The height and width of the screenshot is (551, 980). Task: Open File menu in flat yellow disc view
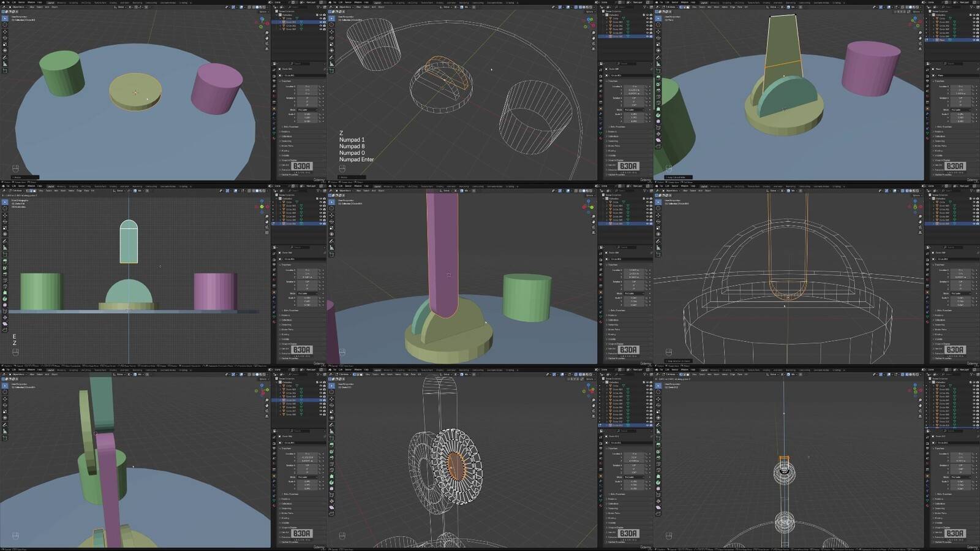[x=8, y=2]
